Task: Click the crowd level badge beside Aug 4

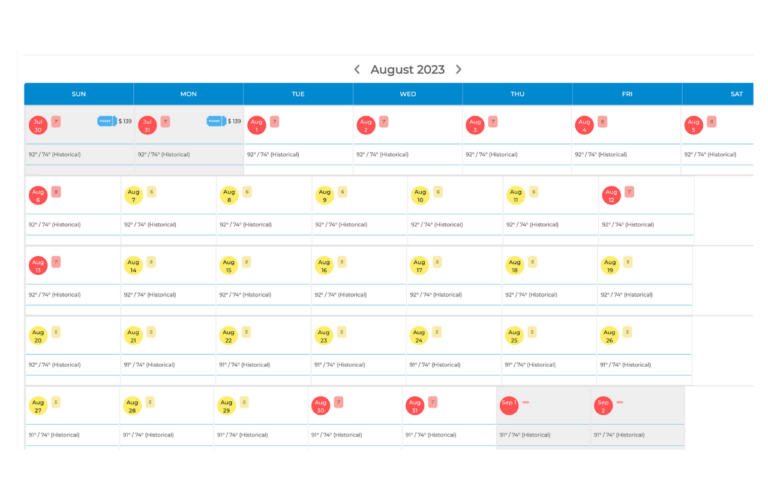Action: tap(602, 121)
